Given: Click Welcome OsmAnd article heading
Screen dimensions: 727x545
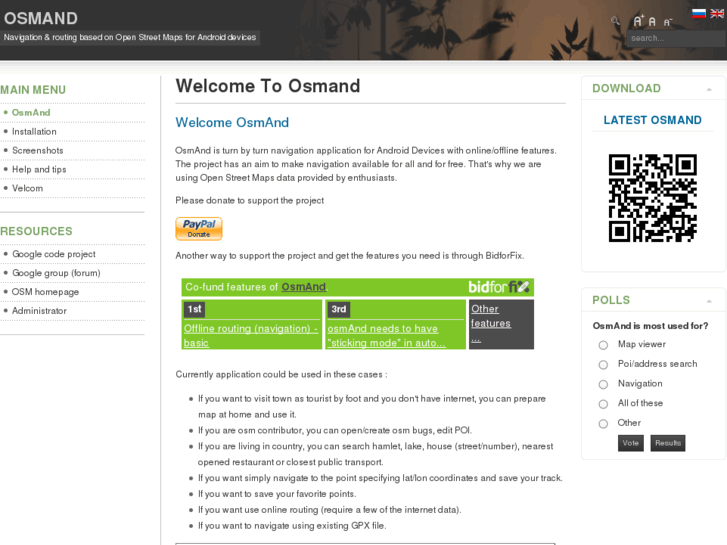Looking at the screenshot, I should 232,122.
